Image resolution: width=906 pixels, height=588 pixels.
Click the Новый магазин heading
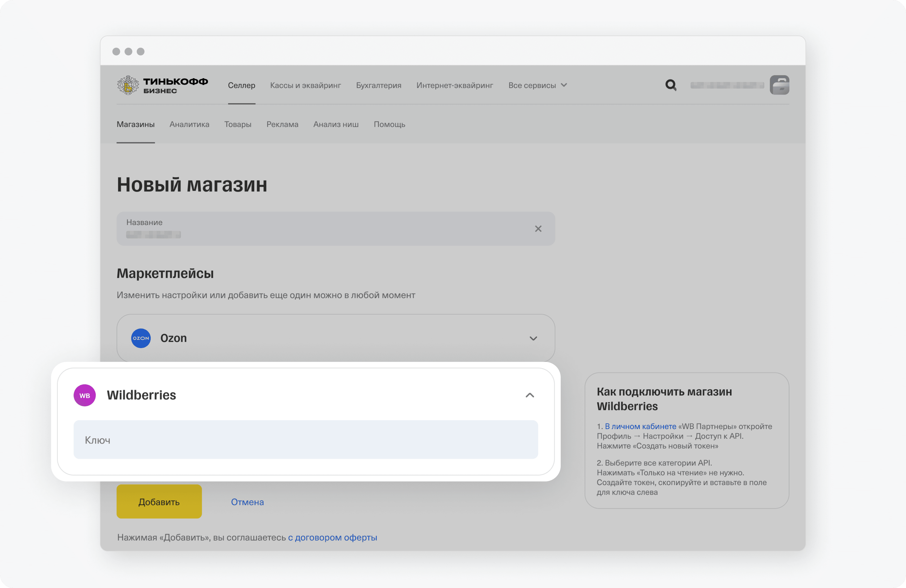click(x=192, y=185)
